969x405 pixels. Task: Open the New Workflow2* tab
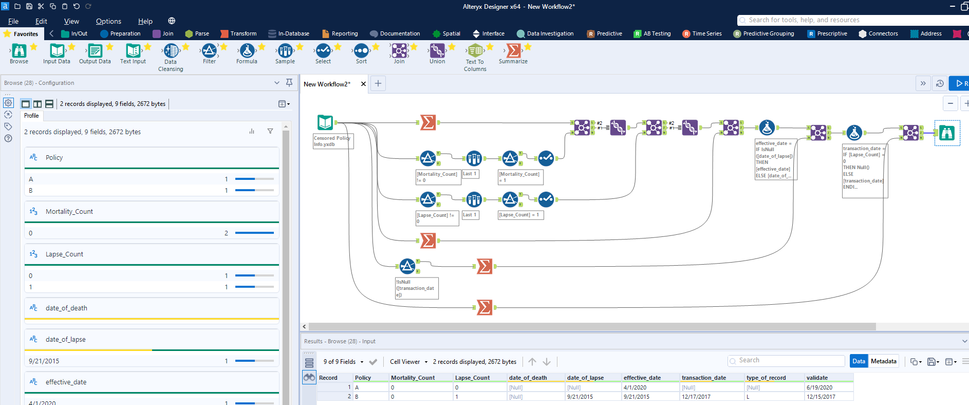tap(327, 84)
